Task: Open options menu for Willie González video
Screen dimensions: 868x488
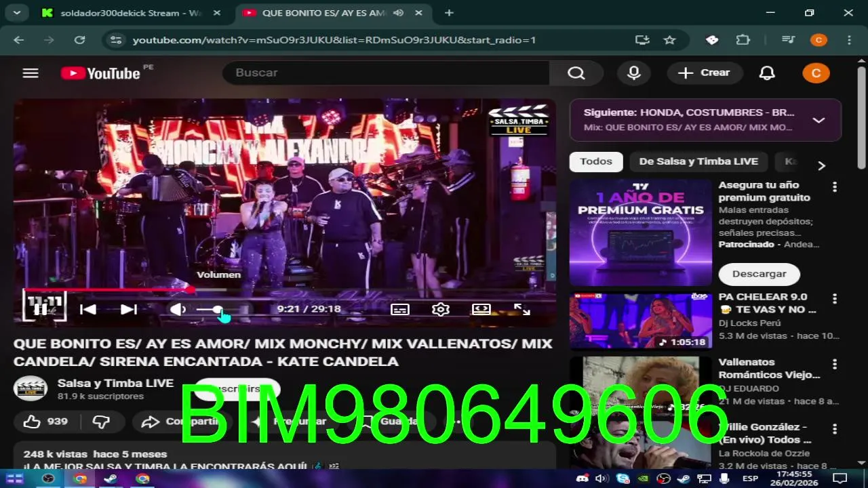Action: (835, 430)
